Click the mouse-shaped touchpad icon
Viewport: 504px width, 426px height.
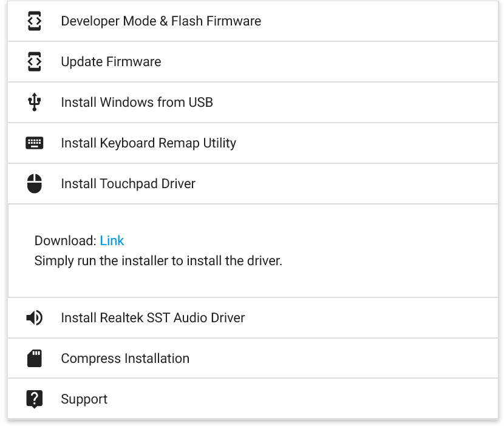click(35, 183)
